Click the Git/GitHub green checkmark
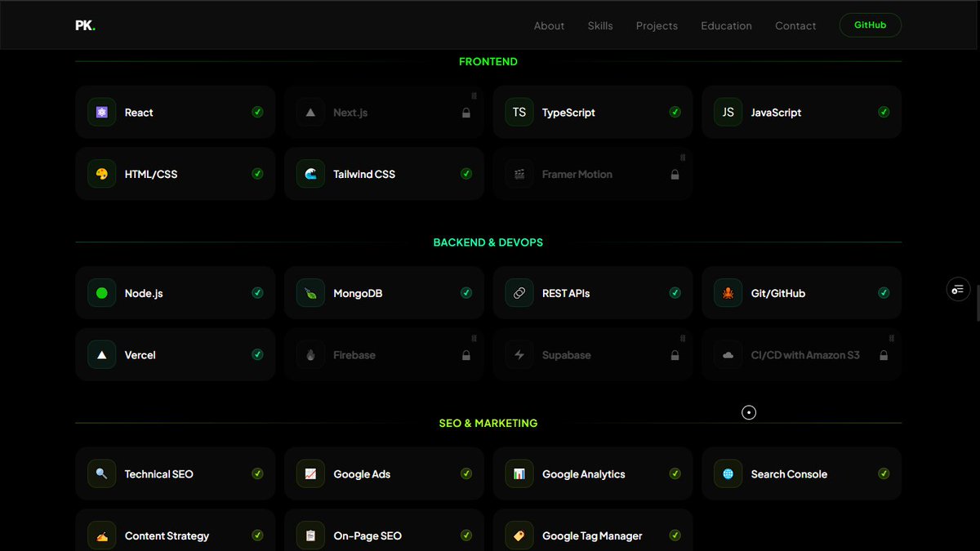The width and height of the screenshot is (980, 551). 884,292
